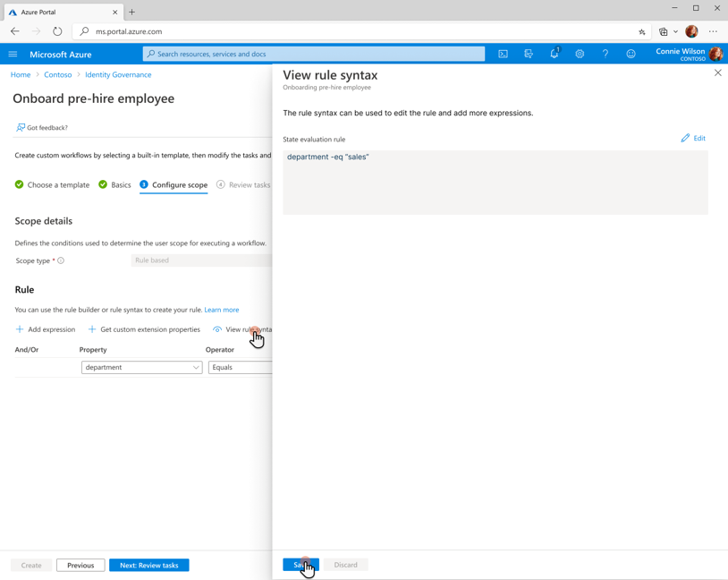
Task: Open the department property dropdown
Action: (x=141, y=367)
